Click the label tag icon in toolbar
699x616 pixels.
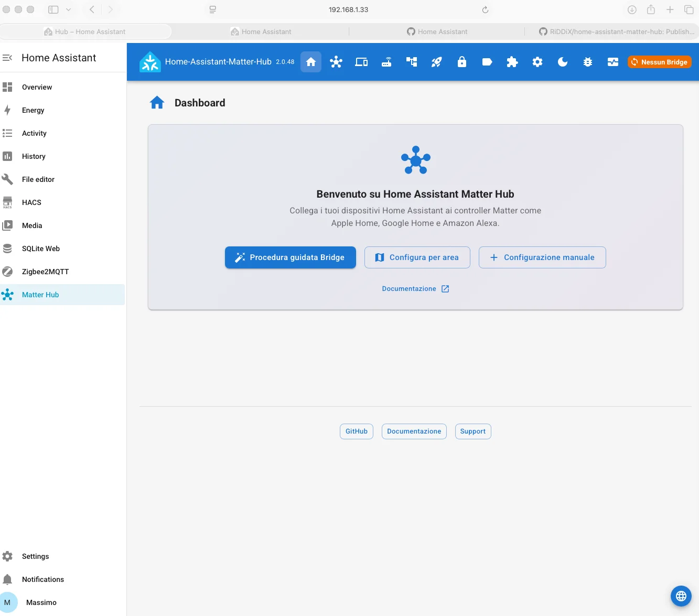[x=487, y=62]
